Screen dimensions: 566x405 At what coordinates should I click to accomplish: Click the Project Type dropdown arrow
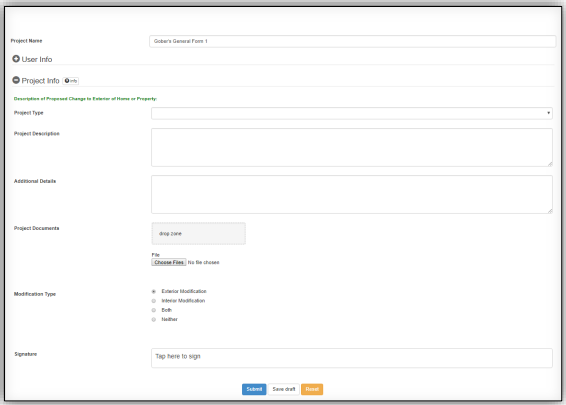pos(548,113)
